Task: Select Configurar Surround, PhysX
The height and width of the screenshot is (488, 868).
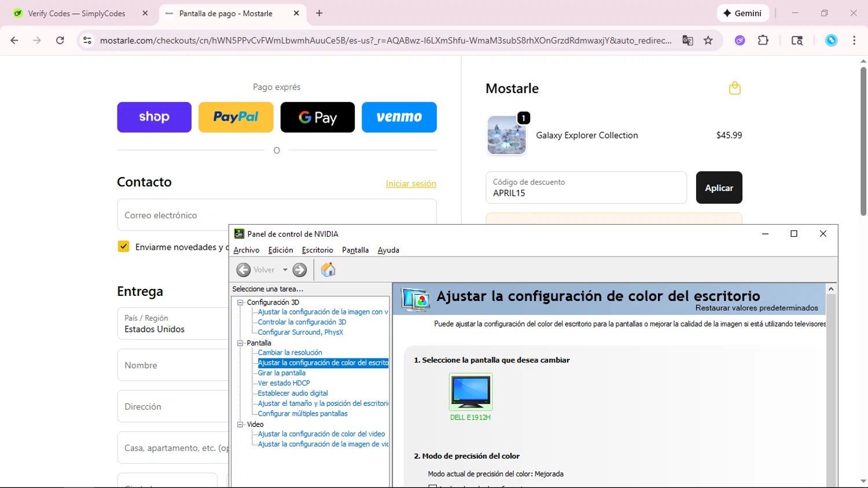Action: coord(300,332)
